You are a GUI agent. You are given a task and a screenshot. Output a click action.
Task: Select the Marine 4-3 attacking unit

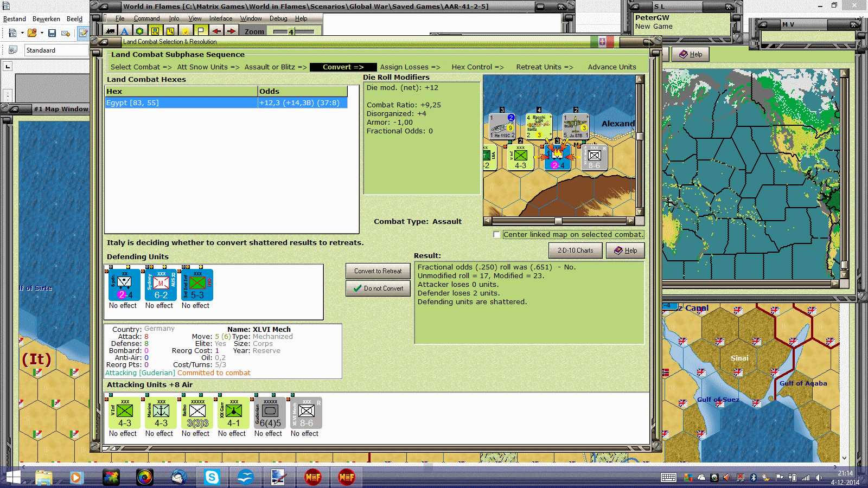[161, 413]
